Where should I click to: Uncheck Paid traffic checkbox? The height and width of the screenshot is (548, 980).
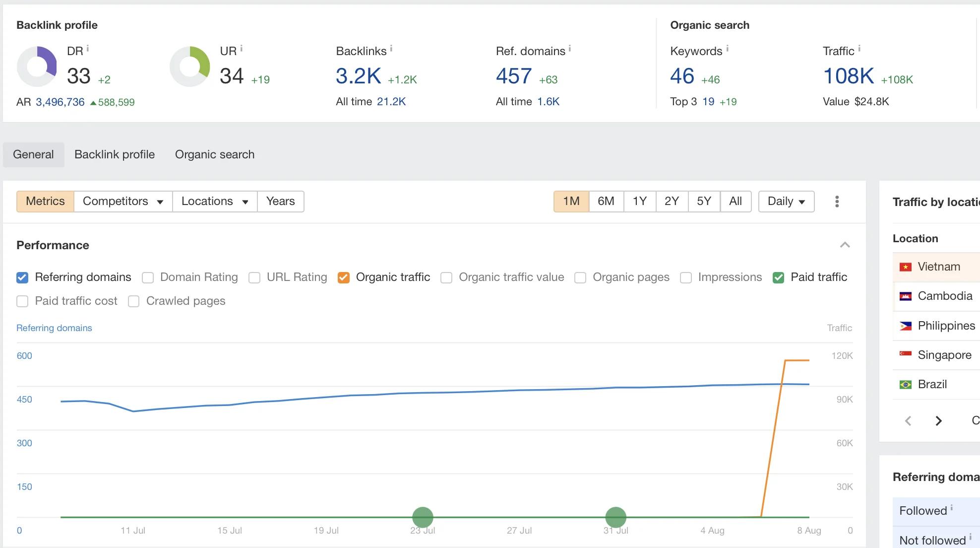[x=779, y=277]
